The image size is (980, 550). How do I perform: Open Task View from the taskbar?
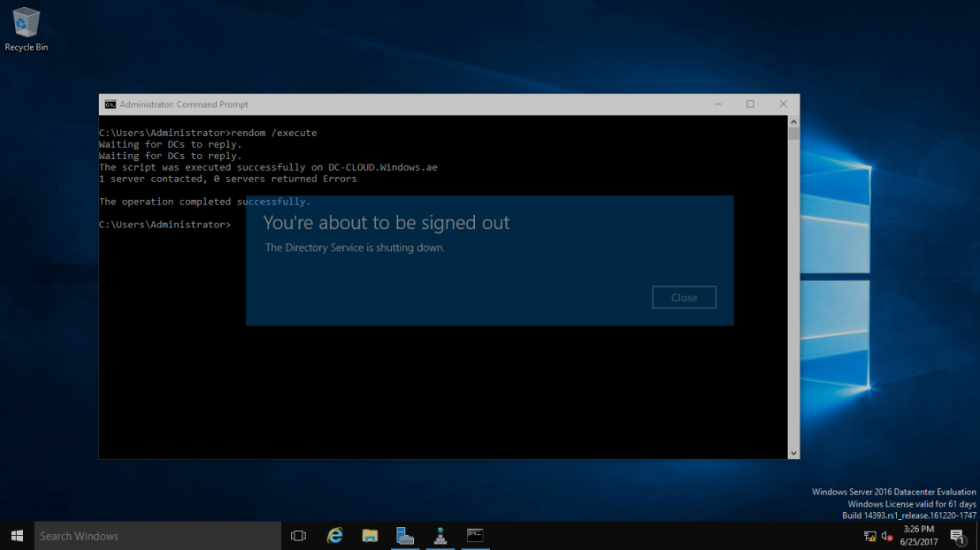[298, 536]
